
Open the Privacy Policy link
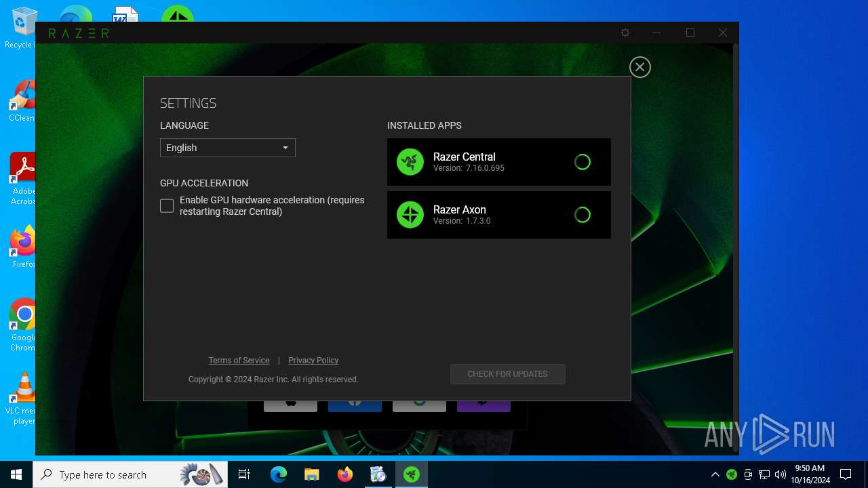point(313,361)
